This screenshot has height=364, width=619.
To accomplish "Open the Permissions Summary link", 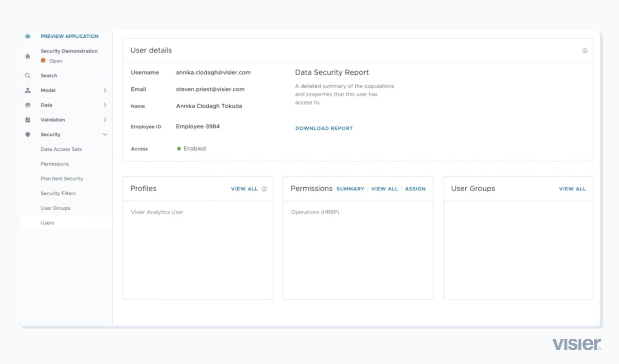I will point(350,189).
